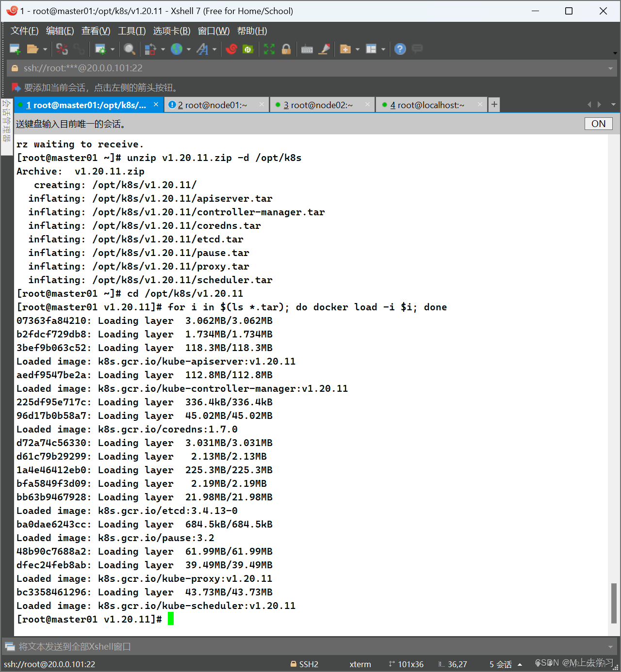Viewport: 621px width, 672px height.
Task: Close the root@node01 tab
Action: tap(262, 104)
